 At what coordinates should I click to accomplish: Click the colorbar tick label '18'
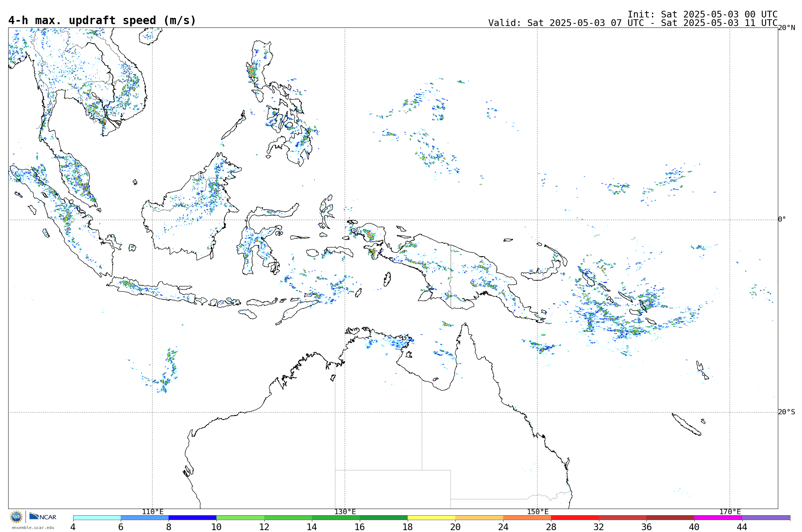point(408,527)
